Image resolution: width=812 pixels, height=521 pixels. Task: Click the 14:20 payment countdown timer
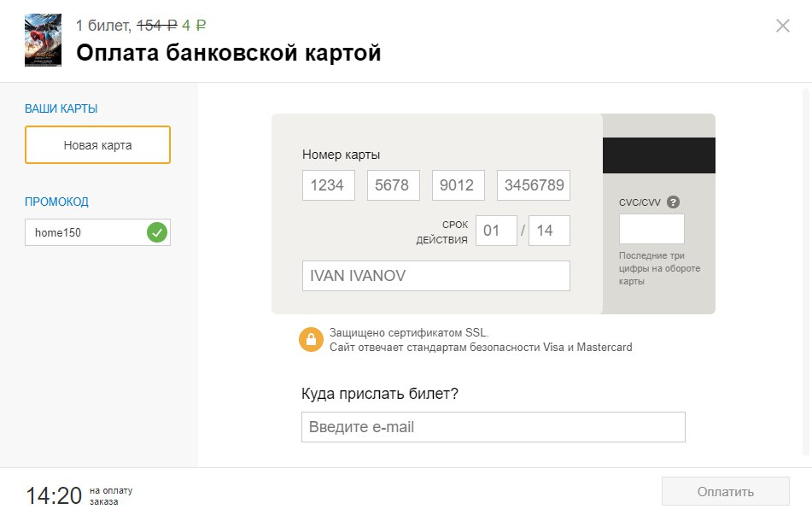coord(54,495)
